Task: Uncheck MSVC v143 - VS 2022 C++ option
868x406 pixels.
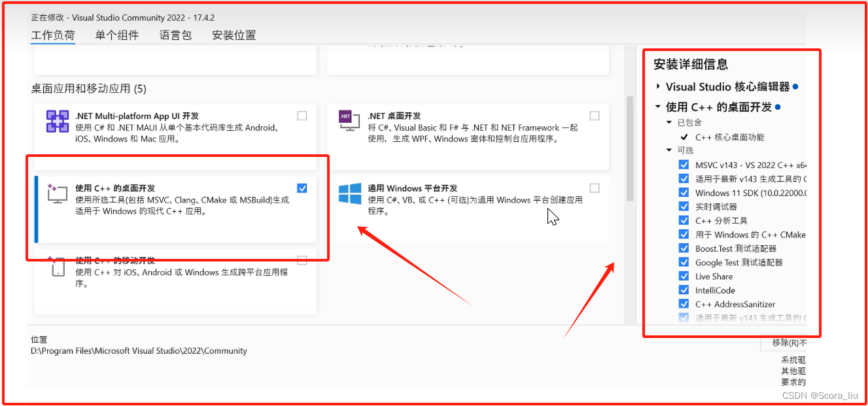Action: [x=684, y=165]
